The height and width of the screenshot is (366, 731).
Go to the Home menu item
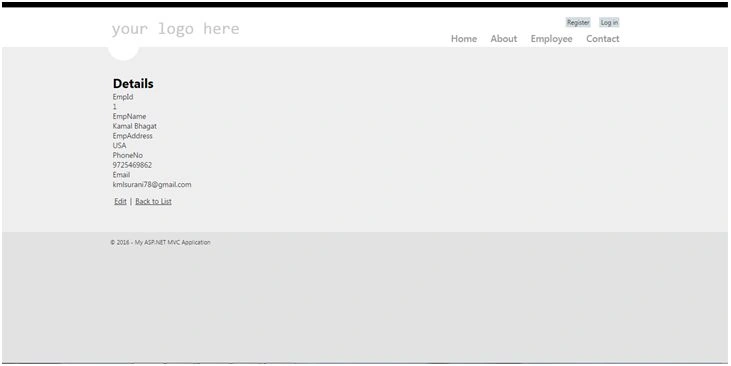point(464,39)
